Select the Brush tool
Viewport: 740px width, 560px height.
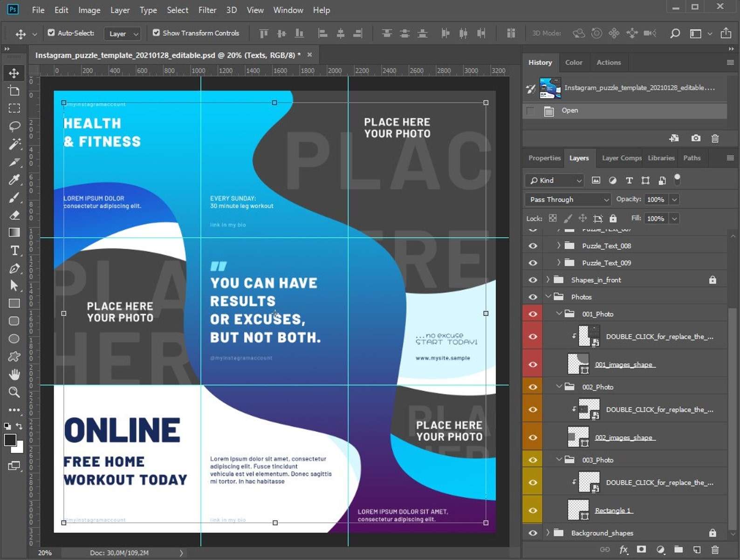(x=14, y=197)
